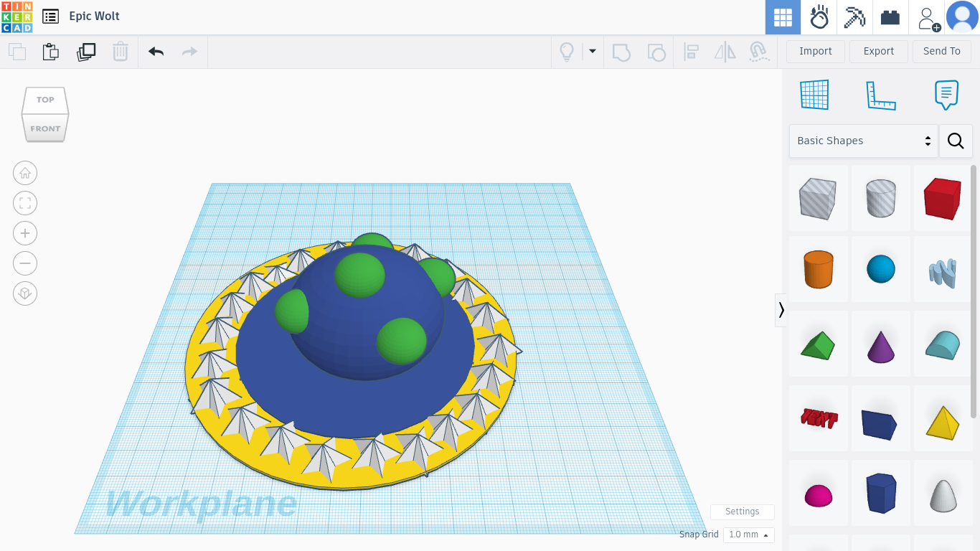Viewport: 980px width, 551px height.
Task: Pick the green Roof shape
Action: (x=819, y=345)
